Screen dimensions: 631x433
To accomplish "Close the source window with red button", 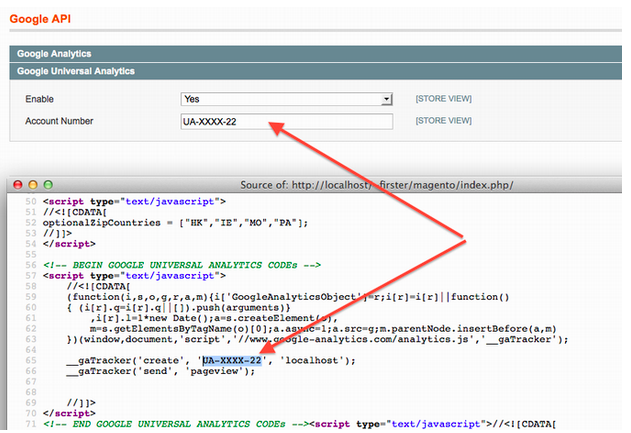I will coord(18,185).
